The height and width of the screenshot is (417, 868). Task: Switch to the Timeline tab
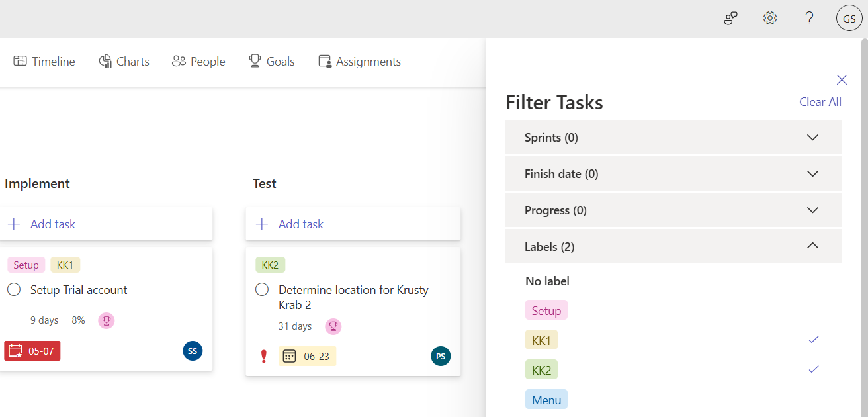(44, 61)
